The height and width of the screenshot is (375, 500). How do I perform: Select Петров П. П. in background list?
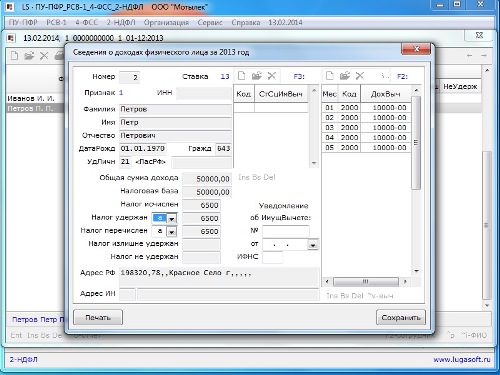(x=35, y=108)
